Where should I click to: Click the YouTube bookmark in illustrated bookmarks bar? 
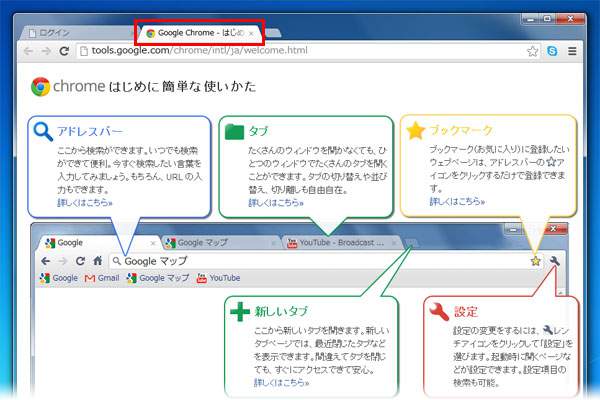[x=218, y=277]
